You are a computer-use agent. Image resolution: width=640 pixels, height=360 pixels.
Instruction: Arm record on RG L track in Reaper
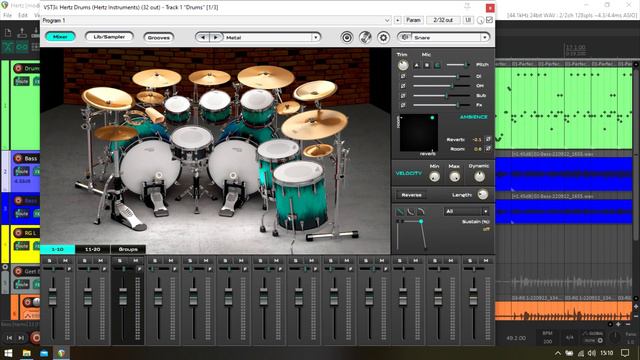pos(18,233)
